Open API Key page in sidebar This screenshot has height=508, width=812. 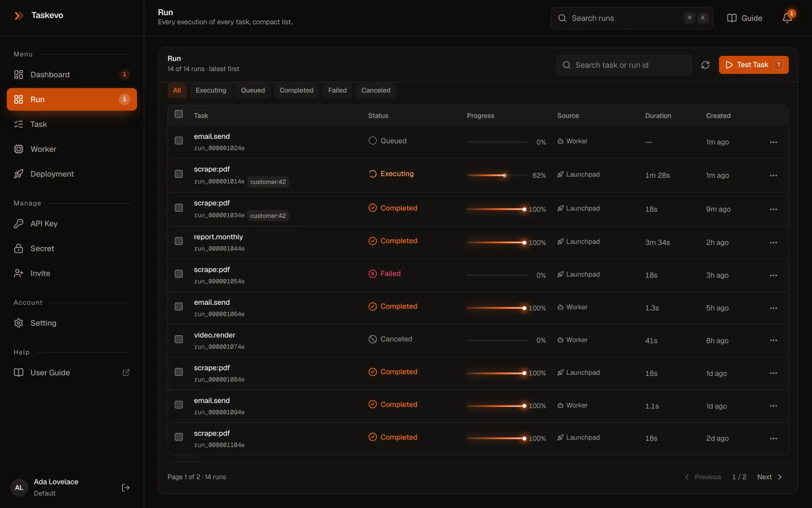pos(72,224)
